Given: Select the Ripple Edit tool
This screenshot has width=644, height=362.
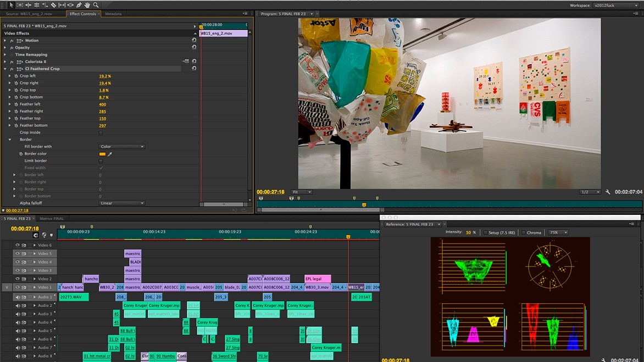Looking at the screenshot, I should tap(28, 5).
